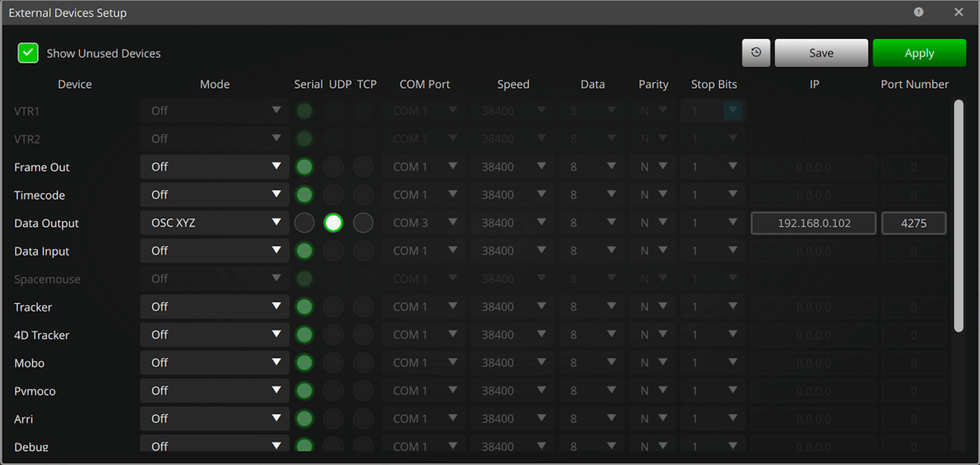Expand the Timecode Speed dropdown

point(513,195)
